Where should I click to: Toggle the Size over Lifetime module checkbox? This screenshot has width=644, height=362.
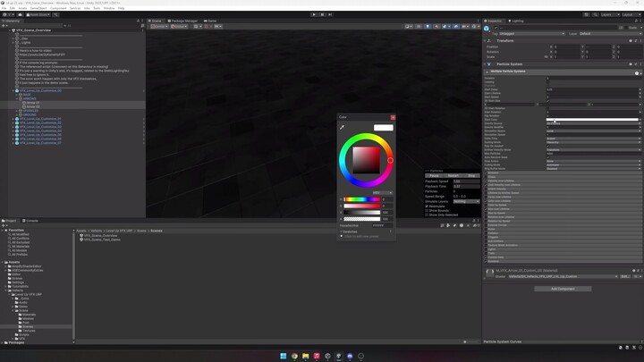click(x=486, y=209)
